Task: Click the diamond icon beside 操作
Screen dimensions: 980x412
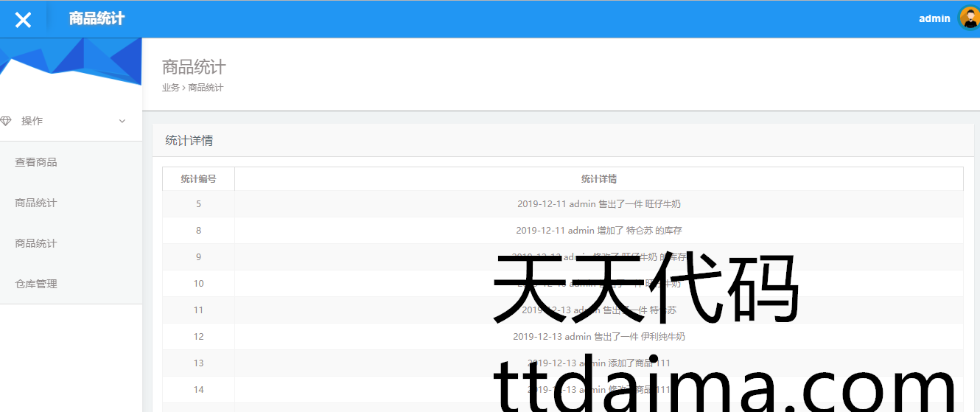Action: [x=7, y=121]
